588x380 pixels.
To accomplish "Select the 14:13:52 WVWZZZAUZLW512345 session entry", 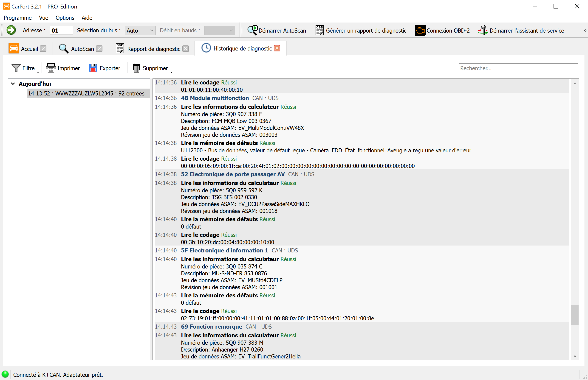I will point(88,94).
